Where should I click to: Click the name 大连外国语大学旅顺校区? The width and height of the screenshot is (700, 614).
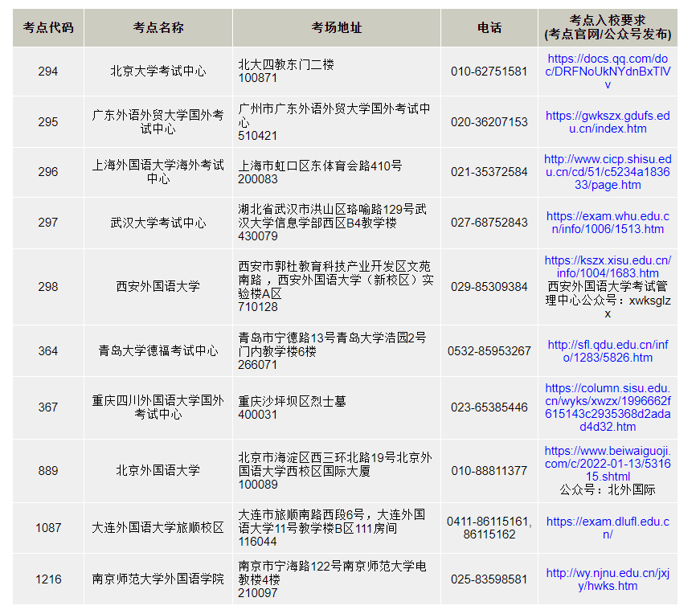click(x=158, y=528)
